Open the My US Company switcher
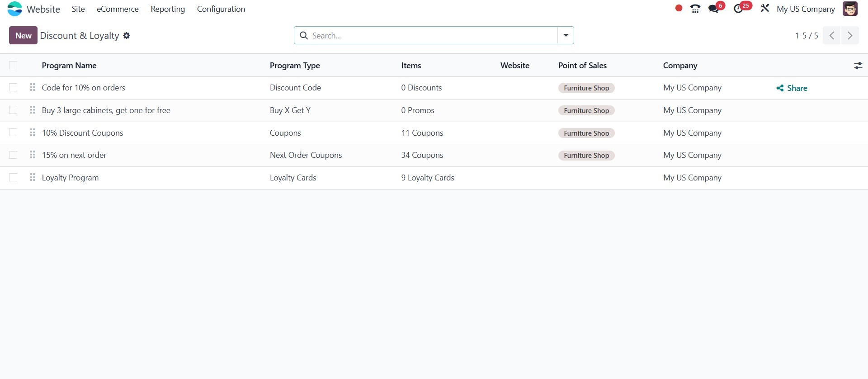Viewport: 868px width, 379px height. point(806,9)
